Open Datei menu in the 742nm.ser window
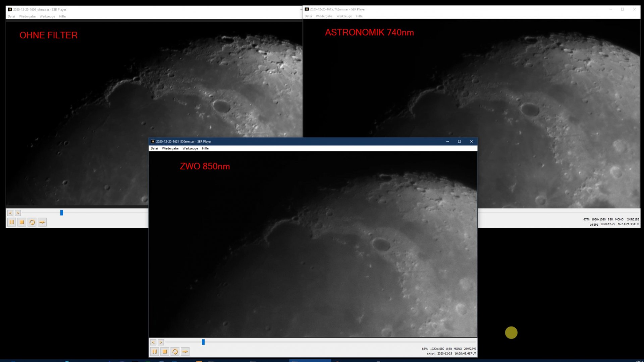This screenshot has width=644, height=362. click(308, 16)
